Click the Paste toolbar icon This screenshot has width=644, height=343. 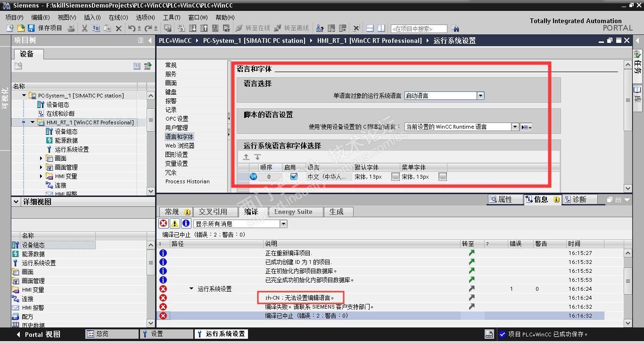[107, 28]
